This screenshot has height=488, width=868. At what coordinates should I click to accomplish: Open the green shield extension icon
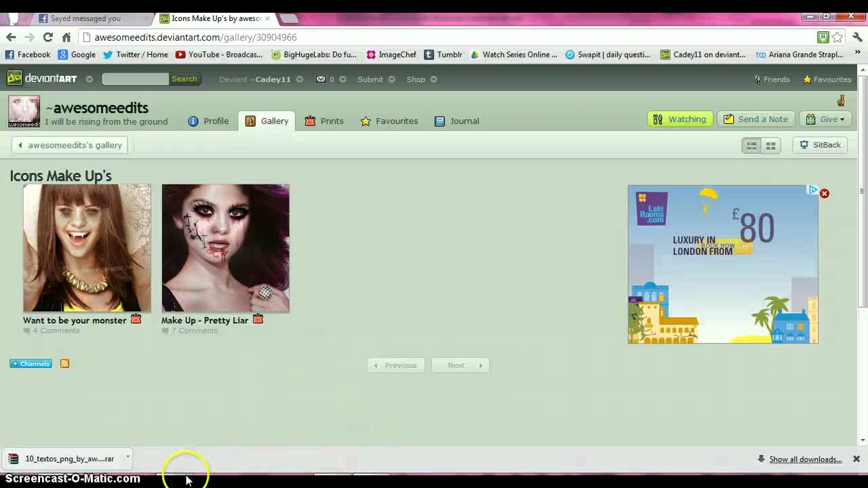tap(823, 37)
